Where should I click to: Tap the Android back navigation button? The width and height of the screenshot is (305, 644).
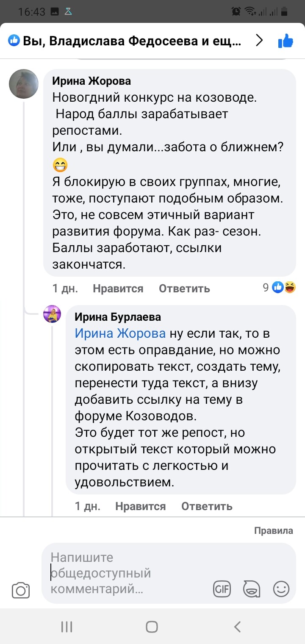coord(237,627)
